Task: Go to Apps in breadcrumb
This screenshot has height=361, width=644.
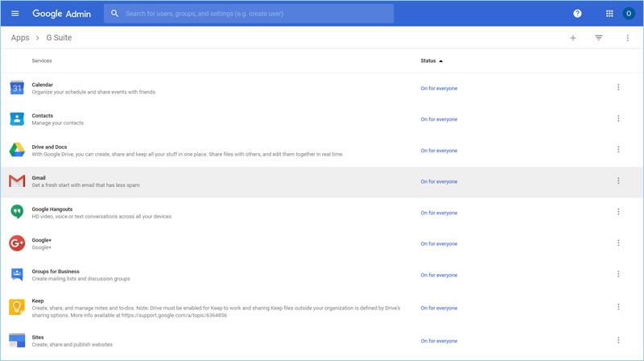Action: tap(20, 37)
